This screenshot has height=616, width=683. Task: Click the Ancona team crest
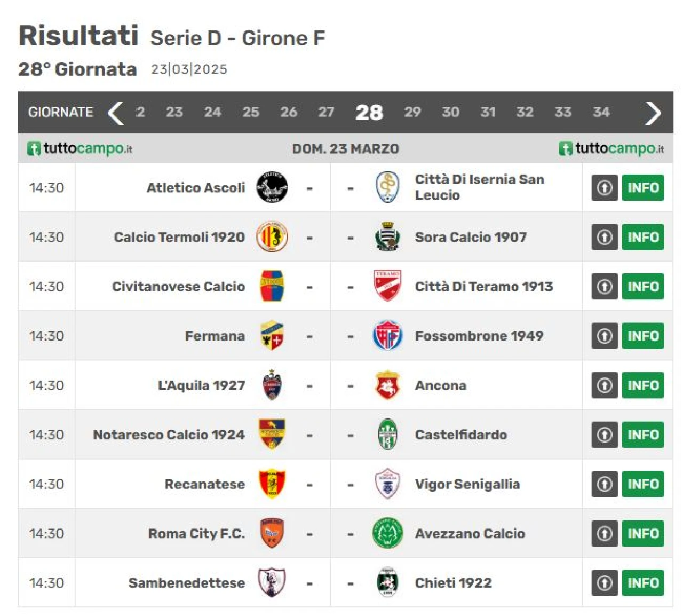[x=387, y=385]
